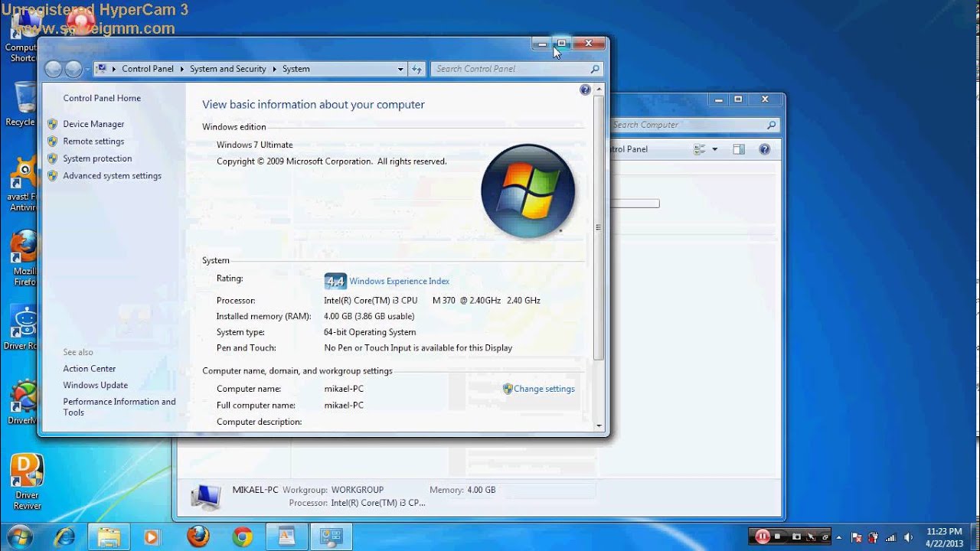980x551 pixels.
Task: Pause HyperCam recording in tray
Action: pyautogui.click(x=762, y=536)
